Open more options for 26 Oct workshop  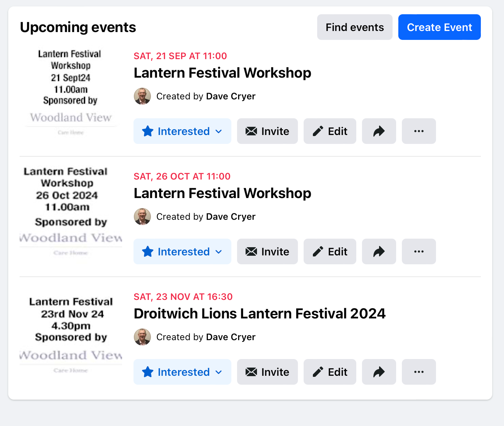(x=419, y=251)
